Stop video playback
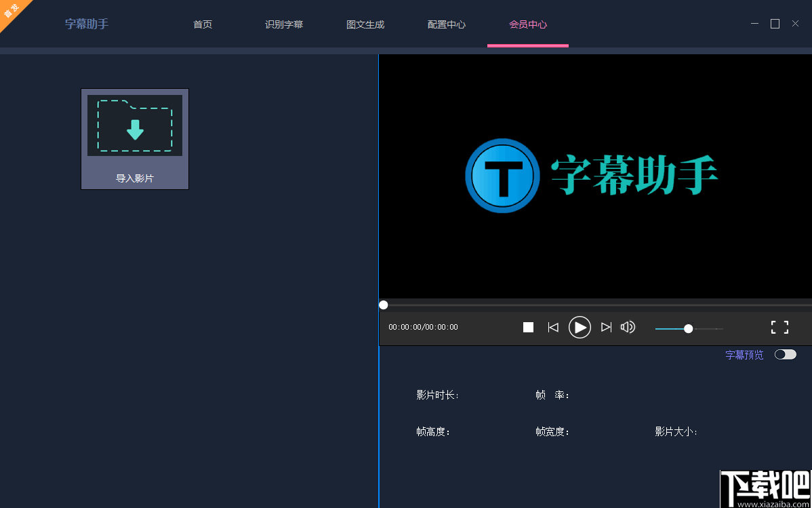 click(x=528, y=327)
